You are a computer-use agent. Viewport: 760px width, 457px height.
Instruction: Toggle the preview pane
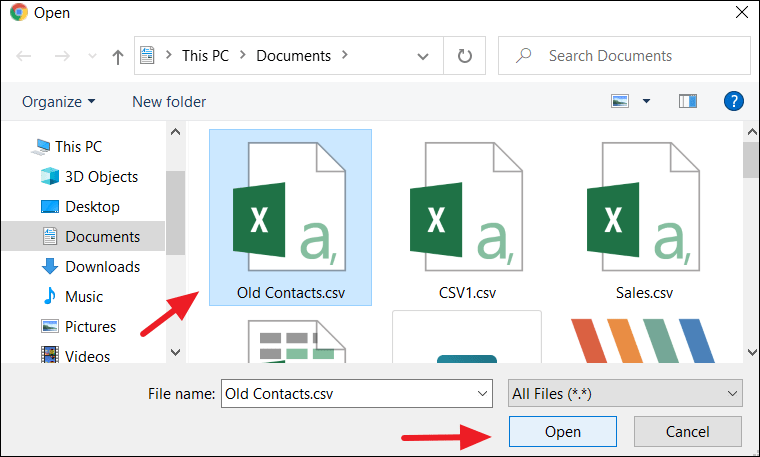pyautogui.click(x=688, y=101)
